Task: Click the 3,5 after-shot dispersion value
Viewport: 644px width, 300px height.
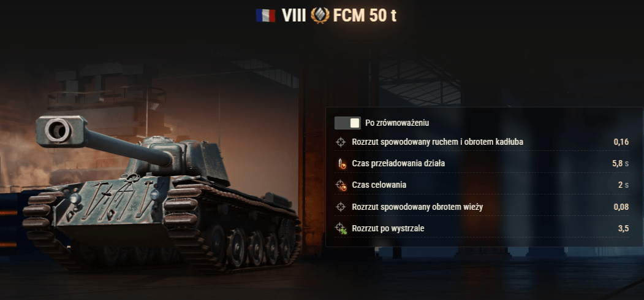Action: (x=623, y=228)
